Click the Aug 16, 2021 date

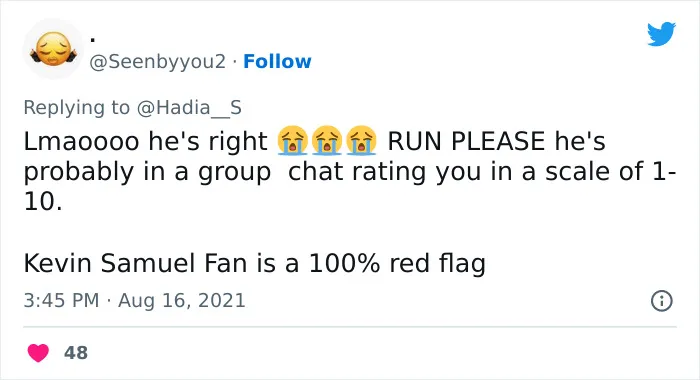pyautogui.click(x=182, y=300)
